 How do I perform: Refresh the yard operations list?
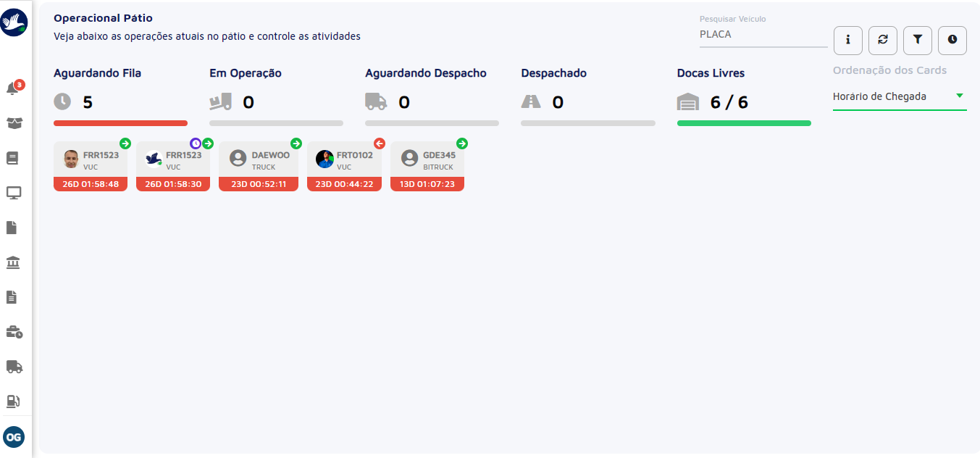pos(883,41)
